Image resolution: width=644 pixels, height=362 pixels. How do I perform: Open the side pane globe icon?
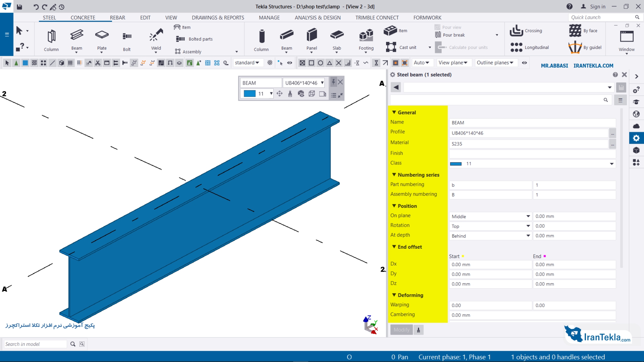click(x=636, y=114)
